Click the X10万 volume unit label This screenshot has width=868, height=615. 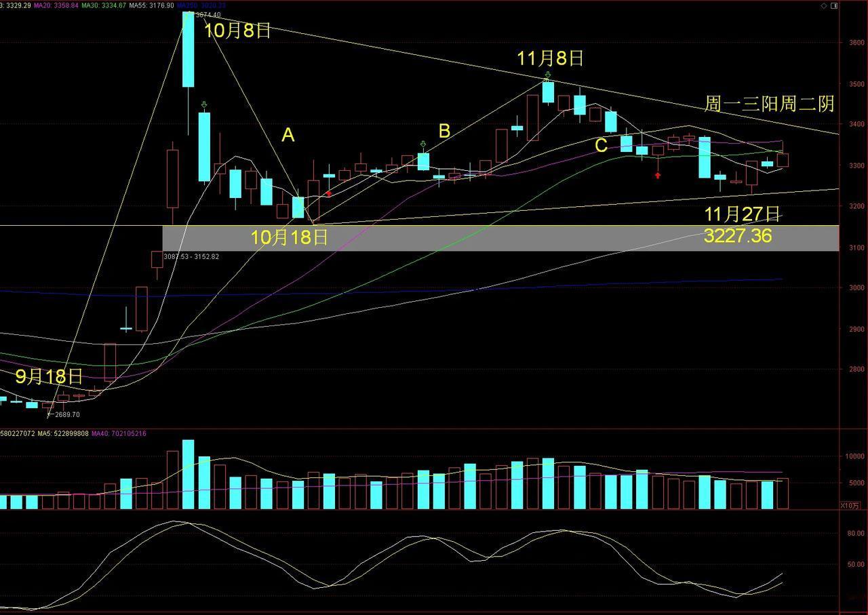tap(850, 505)
